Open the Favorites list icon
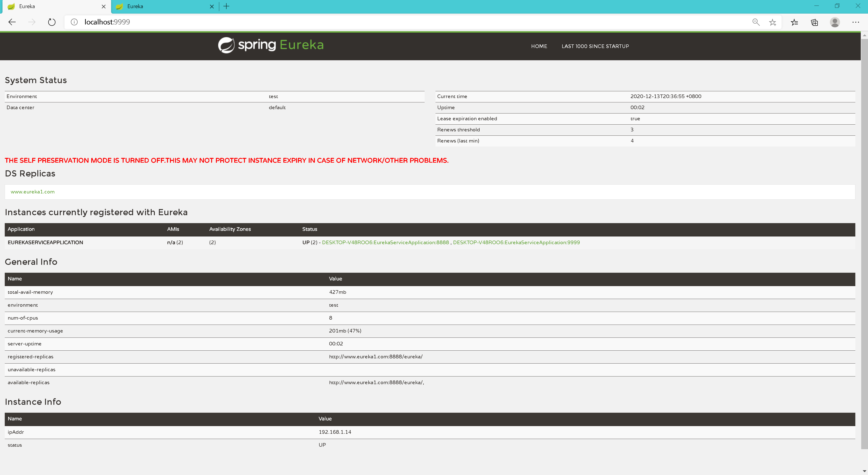This screenshot has height=475, width=868. coord(794,22)
